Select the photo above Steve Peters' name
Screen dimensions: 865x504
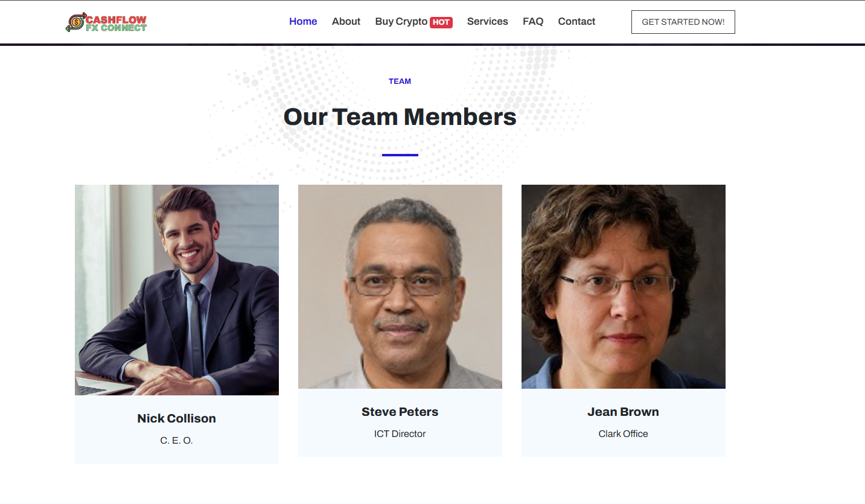click(x=400, y=287)
